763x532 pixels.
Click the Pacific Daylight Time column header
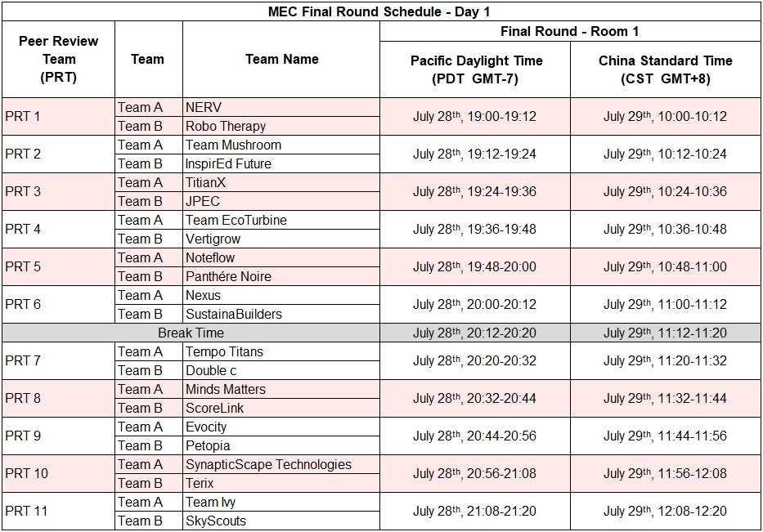pos(475,69)
